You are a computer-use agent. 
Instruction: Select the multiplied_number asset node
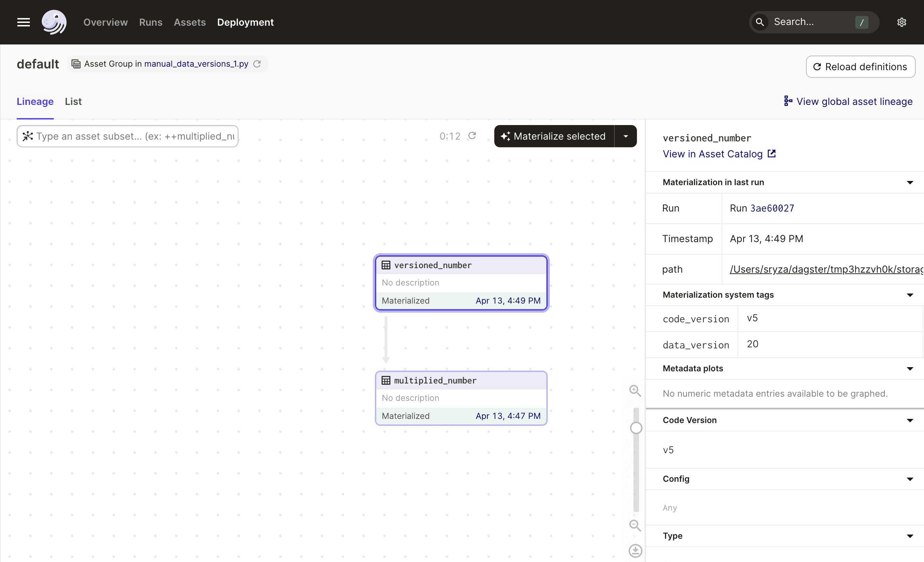tap(461, 398)
